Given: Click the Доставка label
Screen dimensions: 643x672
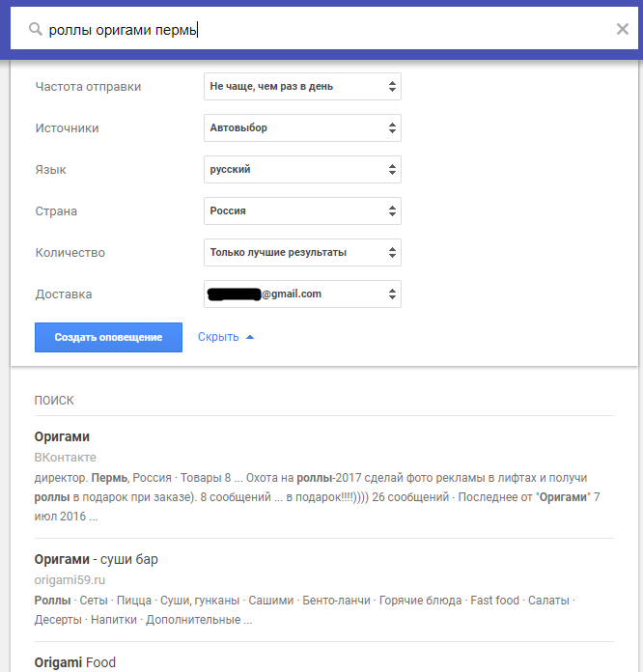Looking at the screenshot, I should click(x=64, y=294).
